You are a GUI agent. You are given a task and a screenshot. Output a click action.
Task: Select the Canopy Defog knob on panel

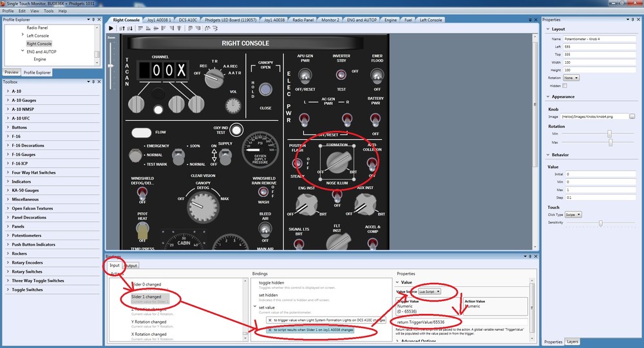(203, 206)
